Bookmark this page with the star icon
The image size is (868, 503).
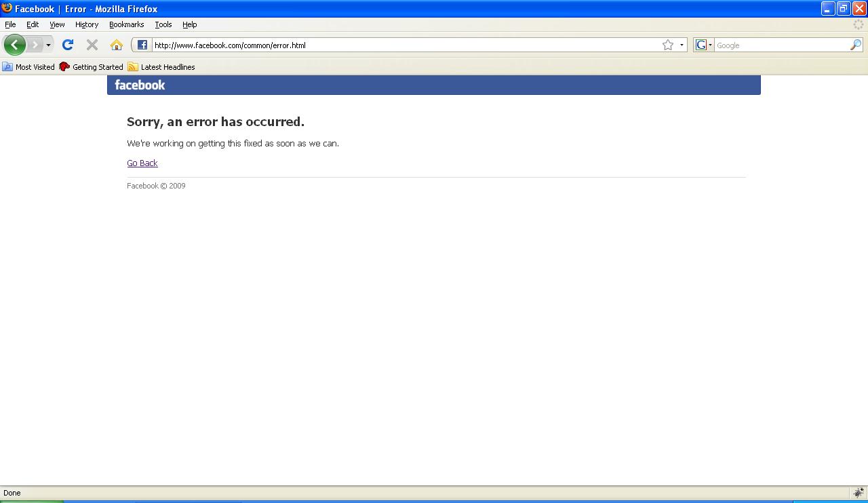click(668, 45)
